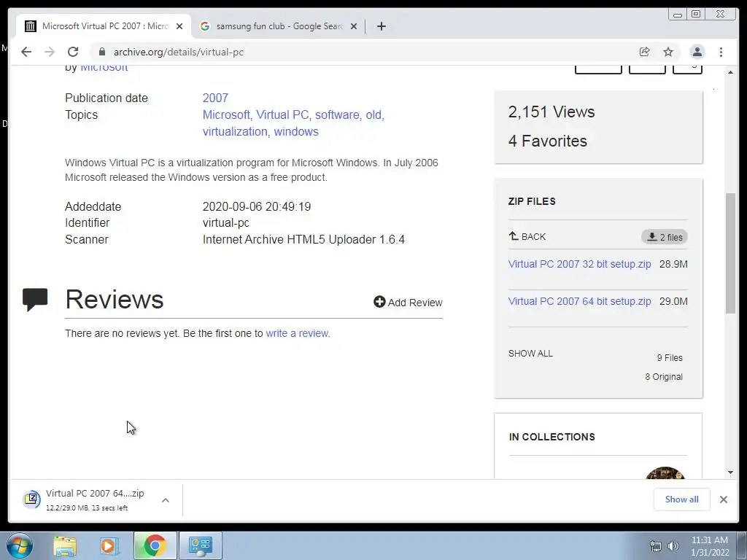Viewport: 747px width, 560px height.
Task: Click the address bar URL
Action: (x=179, y=52)
